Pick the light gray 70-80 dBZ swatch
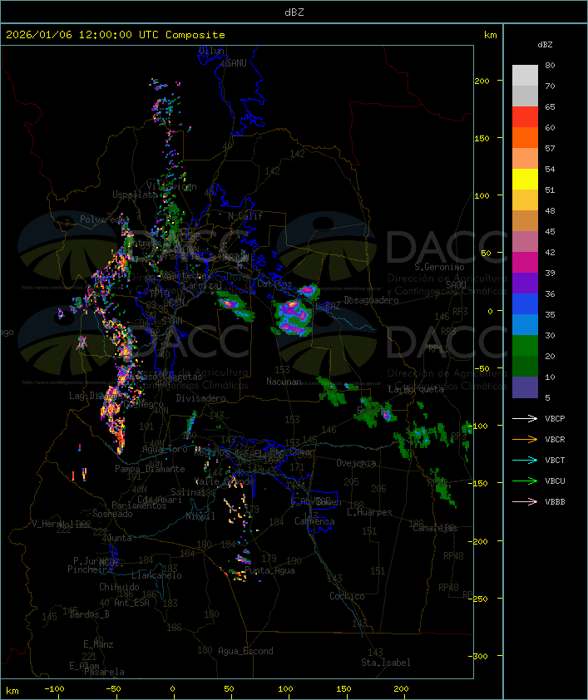This screenshot has height=700, width=588. (x=525, y=76)
